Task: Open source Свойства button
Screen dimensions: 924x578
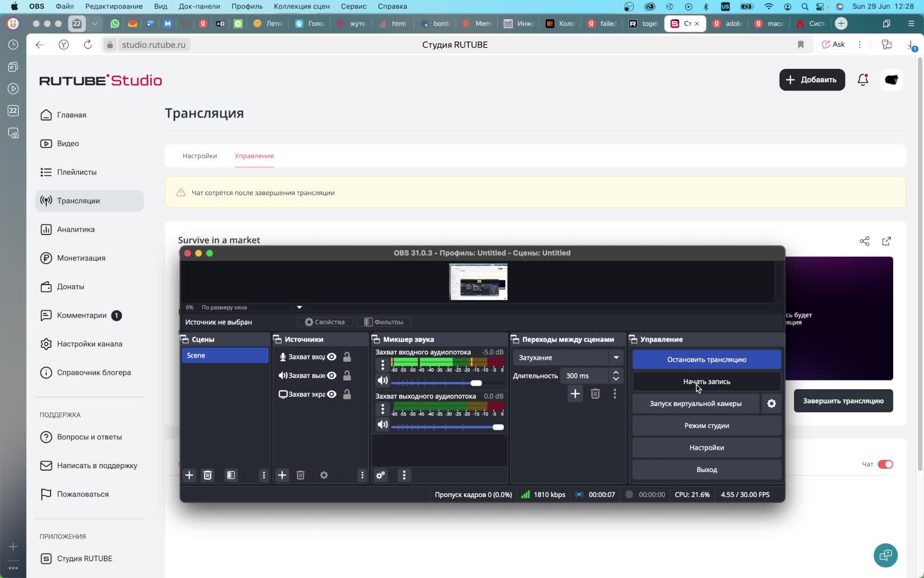Action: click(325, 322)
